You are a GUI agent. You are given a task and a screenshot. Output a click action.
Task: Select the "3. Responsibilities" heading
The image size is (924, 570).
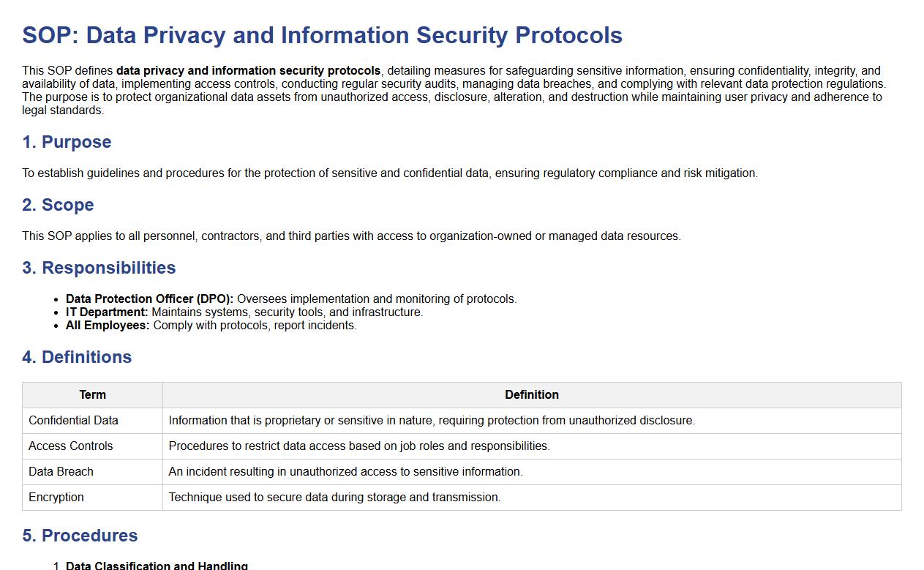[99, 268]
